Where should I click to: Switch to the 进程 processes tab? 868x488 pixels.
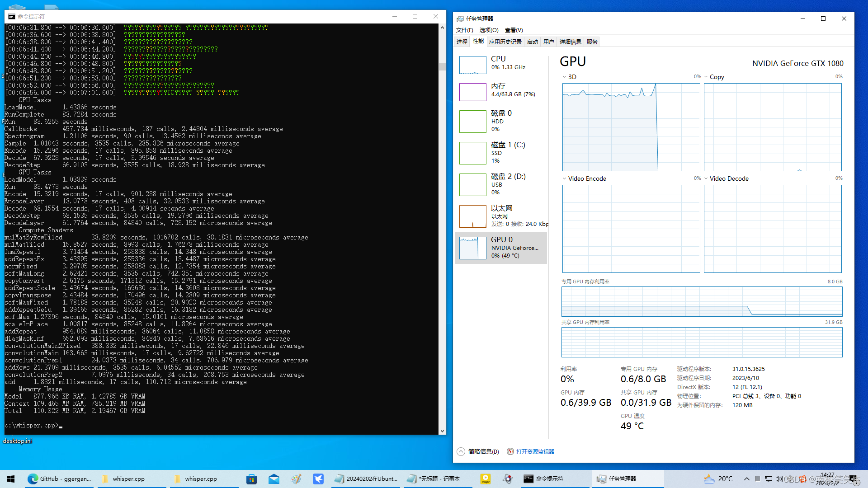click(x=462, y=42)
